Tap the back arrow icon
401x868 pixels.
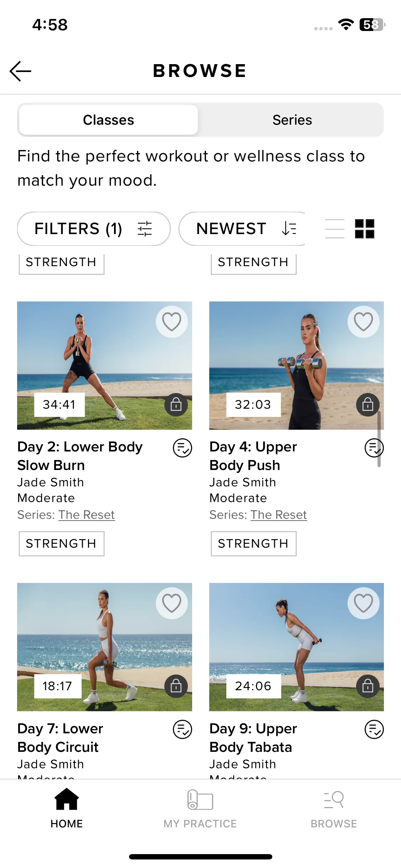21,71
